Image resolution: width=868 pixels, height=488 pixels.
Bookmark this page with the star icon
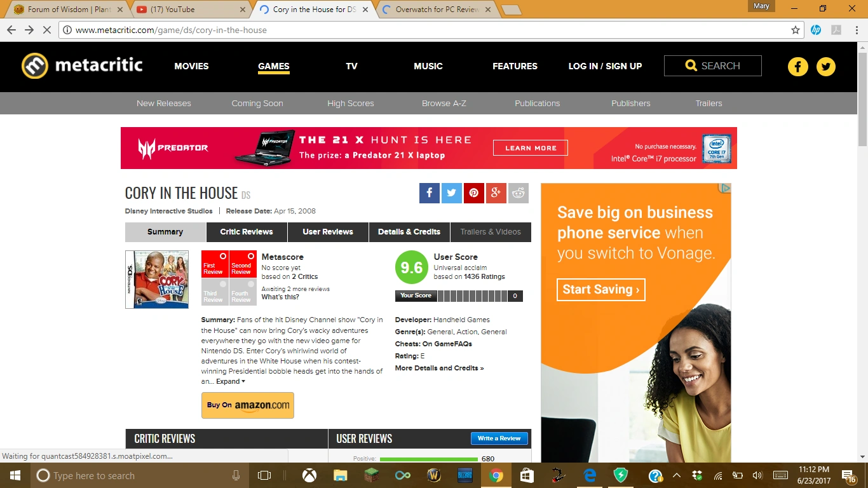(x=795, y=30)
